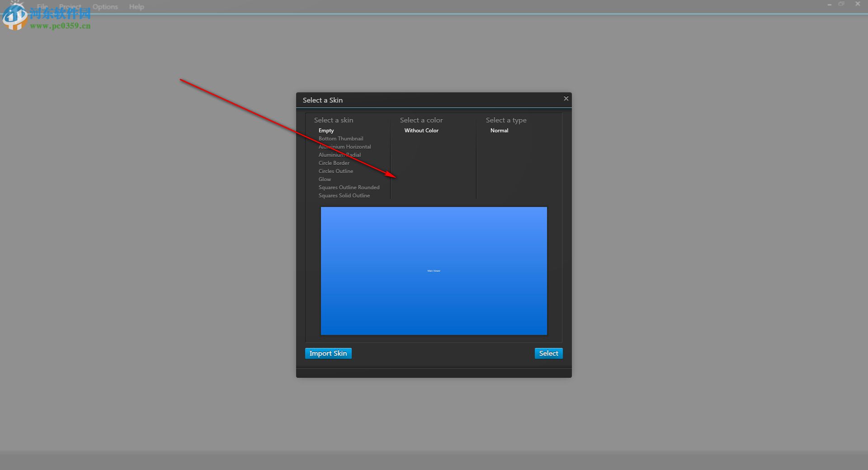Screen dimensions: 868x470
Task: Choose the Aluminium Horizontal skin
Action: (x=344, y=147)
